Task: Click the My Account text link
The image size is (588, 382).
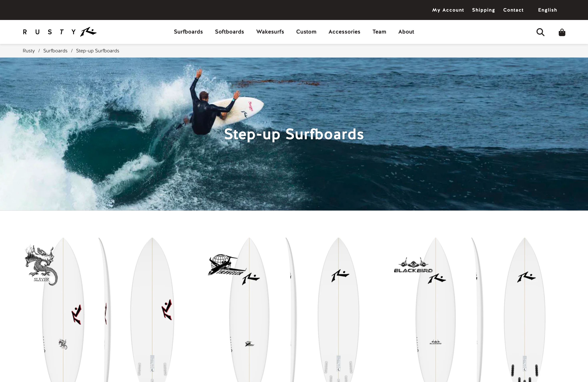Action: pos(448,10)
